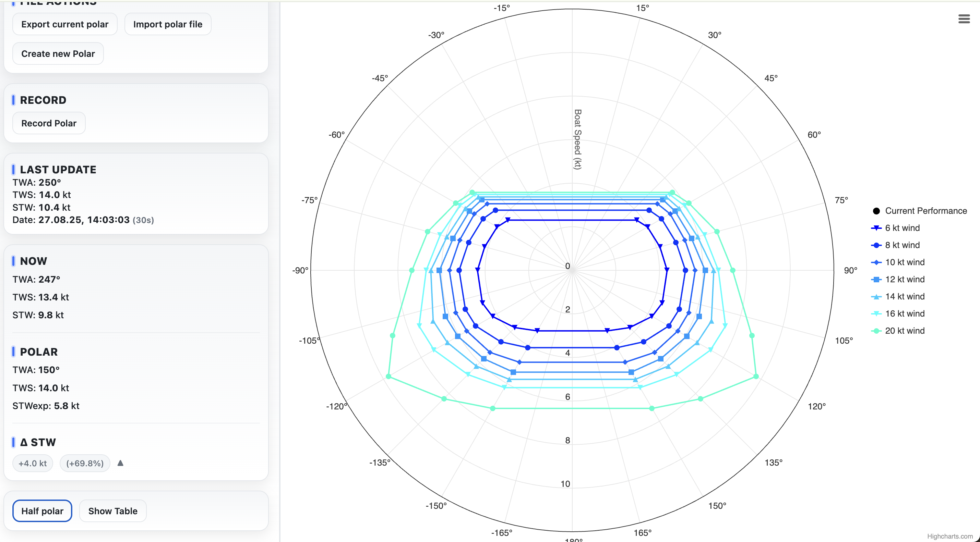Start recording with Record Polar

49,123
